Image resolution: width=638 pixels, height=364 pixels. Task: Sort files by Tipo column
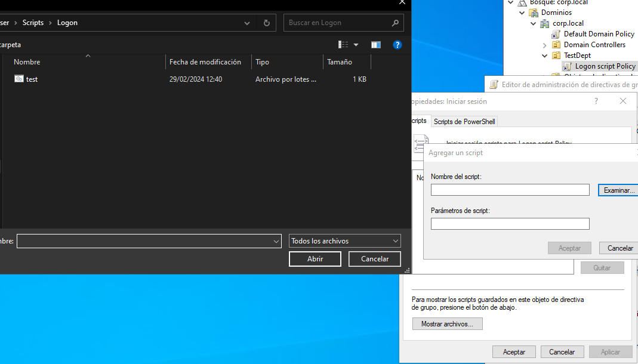(x=287, y=62)
